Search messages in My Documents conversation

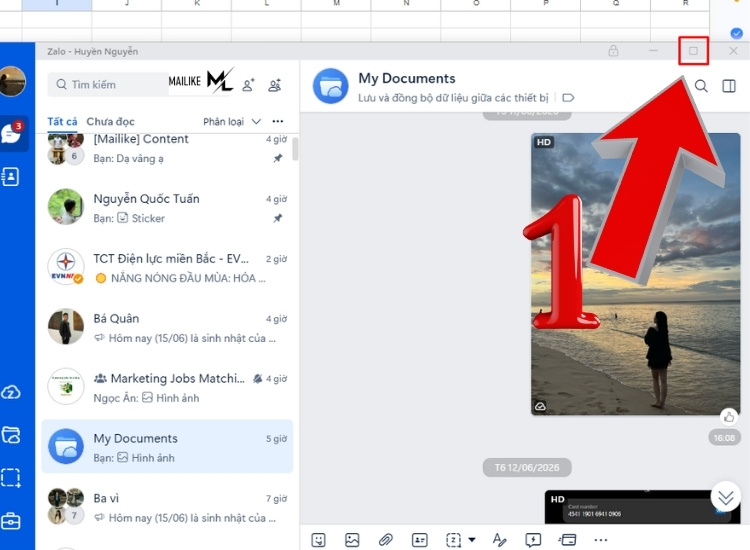point(701,86)
